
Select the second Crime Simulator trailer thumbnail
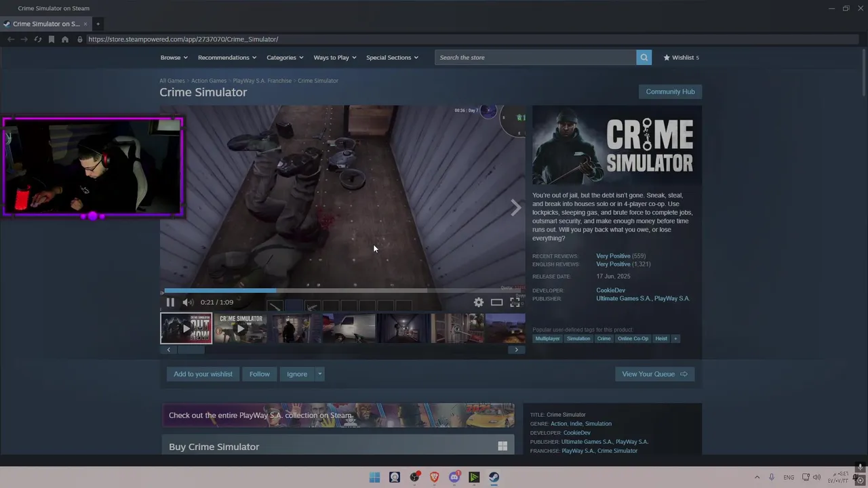241,328
